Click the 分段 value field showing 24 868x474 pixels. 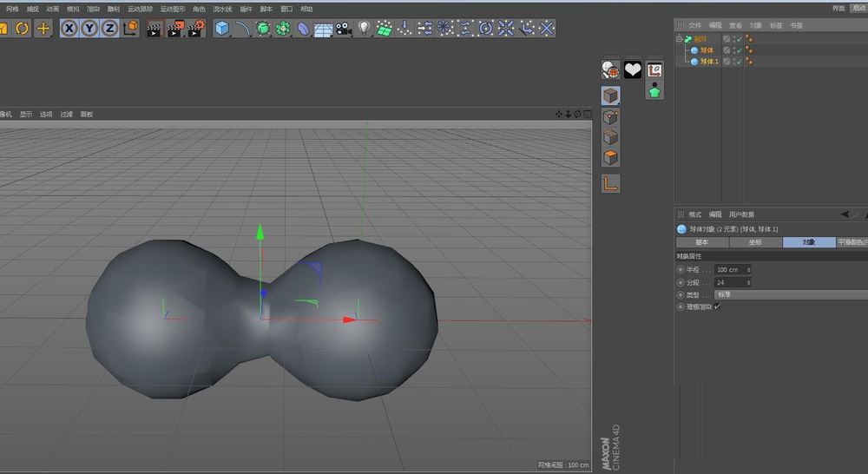coord(729,282)
